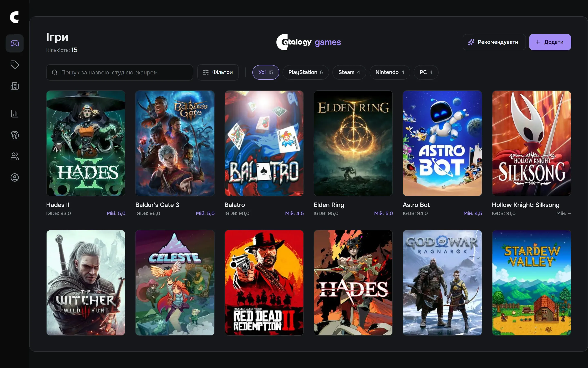Filter by PlayStation 6 tab
Screen dimensions: 588x368
tap(305, 72)
